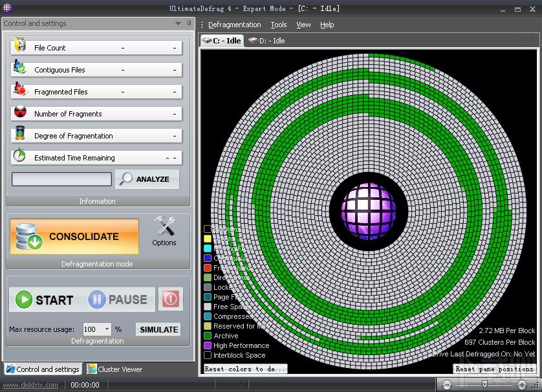Click the Free Space color swatch
Screen dimensions: 542x392
(208, 306)
